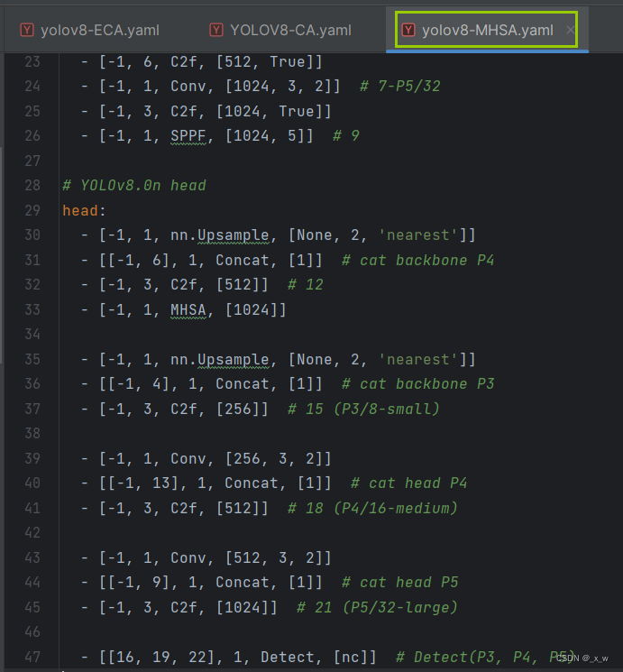
Task: Click the YAML icon on yolov8-ECA.yaml tab
Action: pyautogui.click(x=27, y=30)
